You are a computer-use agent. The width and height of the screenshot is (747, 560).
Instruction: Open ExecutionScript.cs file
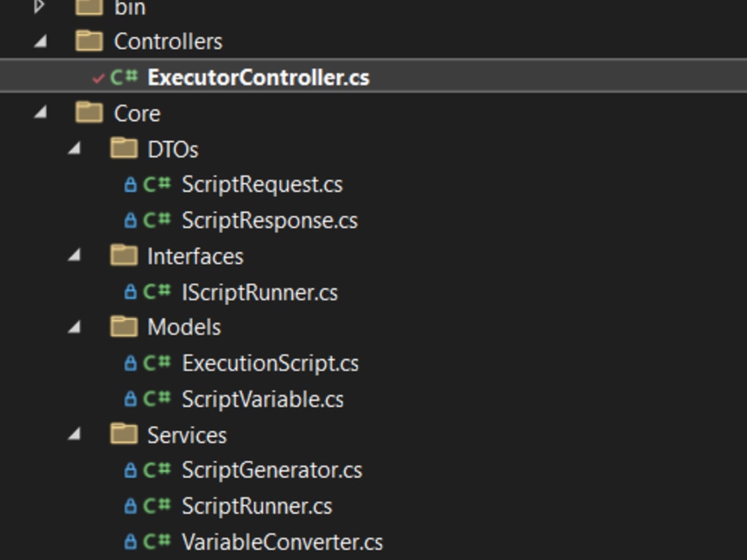point(270,364)
